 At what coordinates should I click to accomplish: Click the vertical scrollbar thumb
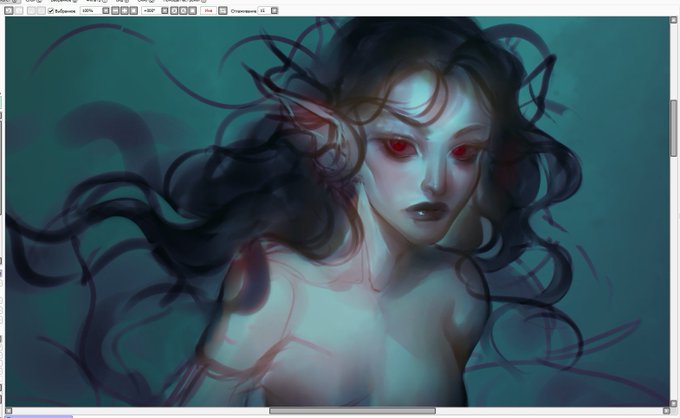673,128
